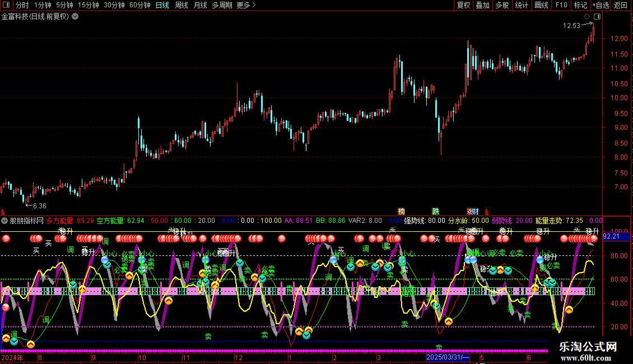The image size is (633, 364).
Task: Click the 多方能量: 85.29 indicator value
Action: (x=70, y=221)
